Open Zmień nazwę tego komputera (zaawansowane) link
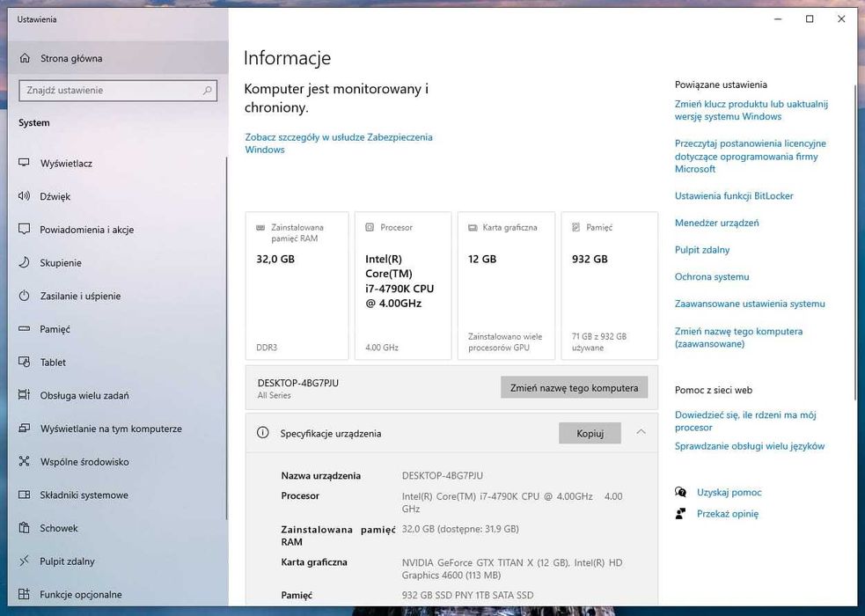865x616 pixels. point(738,338)
